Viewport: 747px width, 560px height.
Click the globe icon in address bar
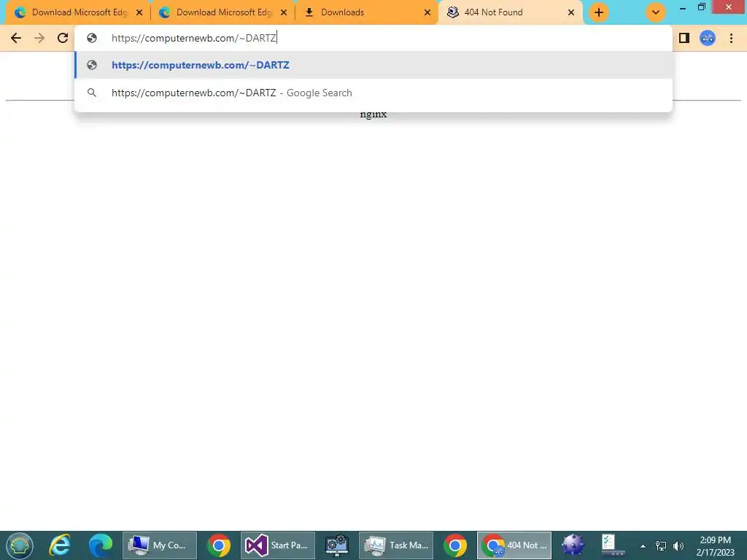point(92,38)
